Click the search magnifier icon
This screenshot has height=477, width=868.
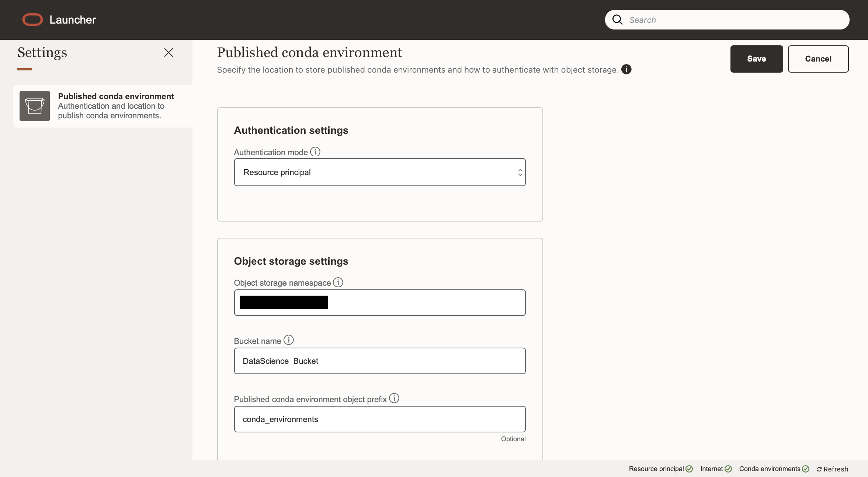click(618, 20)
